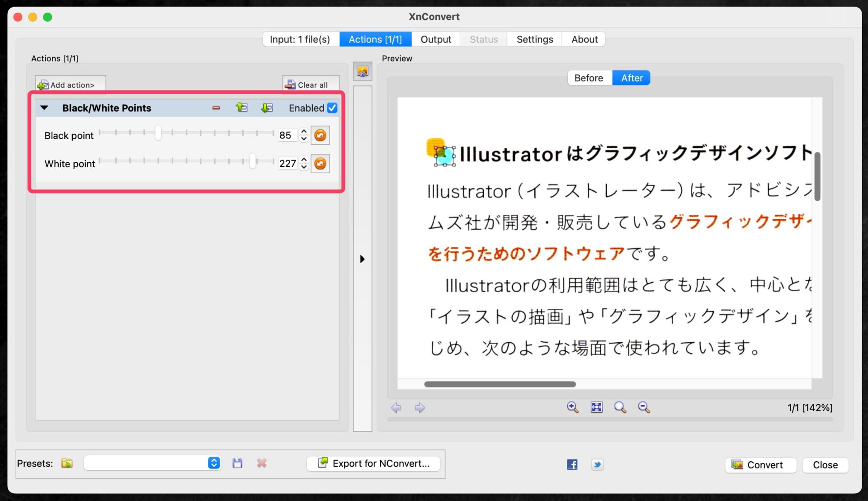Collapse the Black/White Points action

(x=44, y=108)
